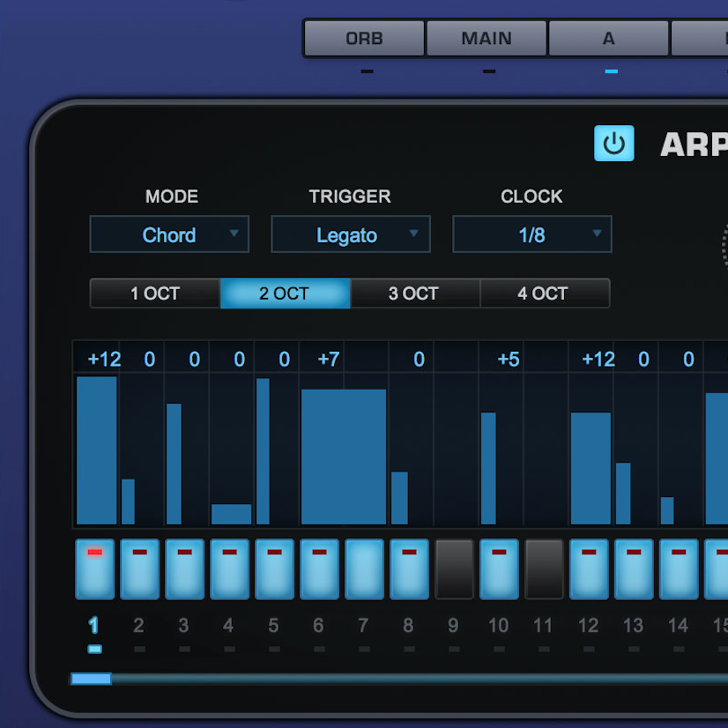Toggle the step 7 button

pyautogui.click(x=364, y=569)
